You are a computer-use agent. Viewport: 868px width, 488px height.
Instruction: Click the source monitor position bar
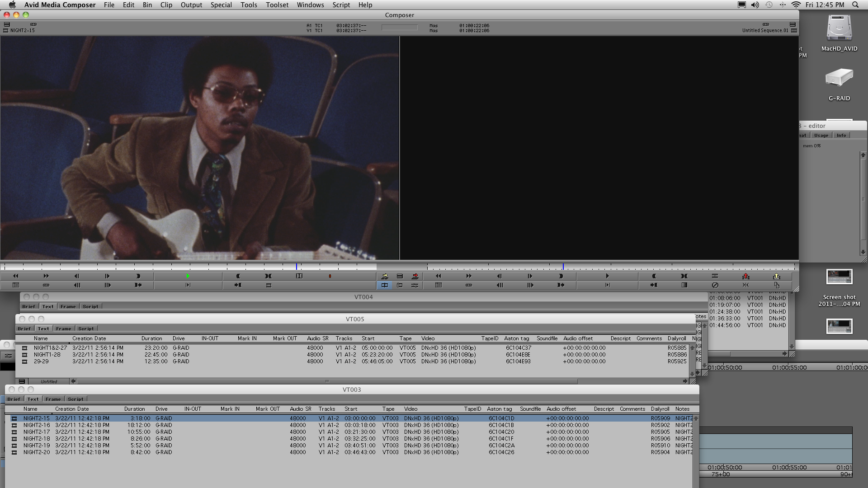coord(190,267)
